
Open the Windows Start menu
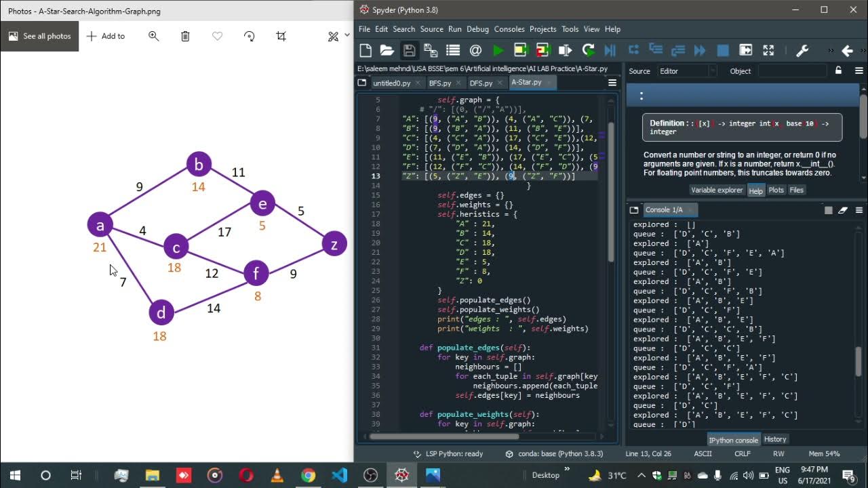[x=15, y=475]
